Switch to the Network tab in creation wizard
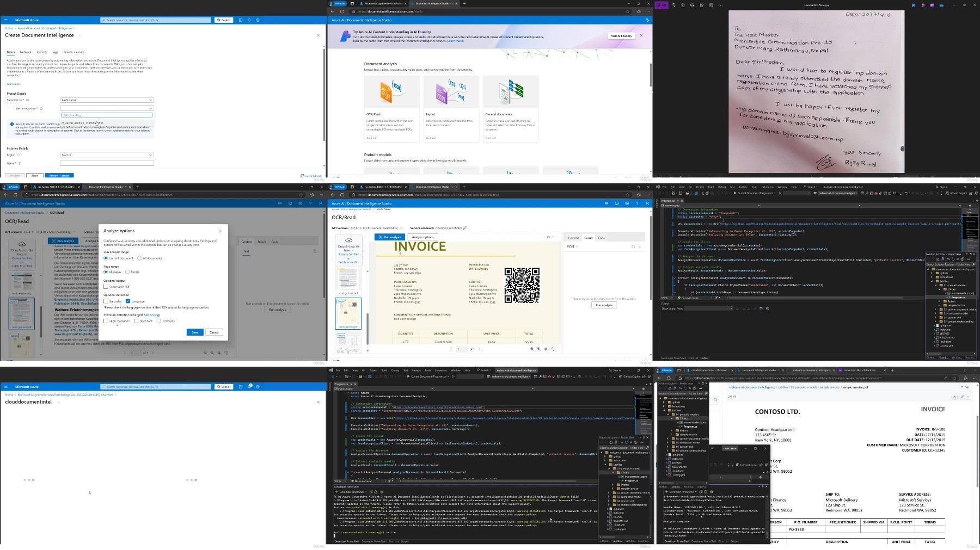 tap(26, 52)
